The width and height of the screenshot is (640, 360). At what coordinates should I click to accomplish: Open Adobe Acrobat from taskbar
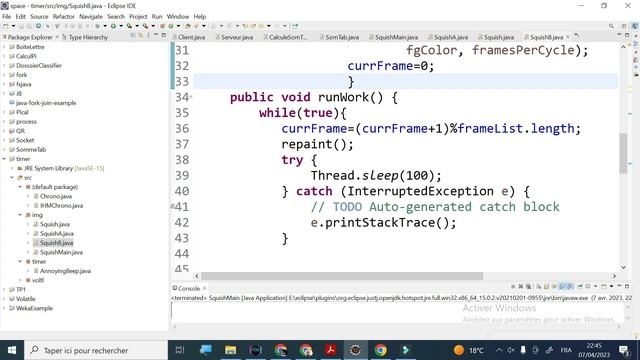(x=331, y=350)
